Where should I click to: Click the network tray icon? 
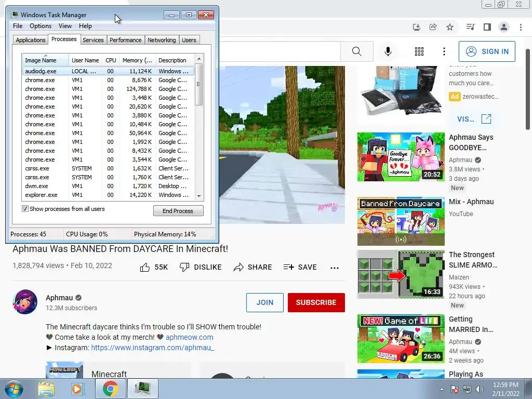click(x=467, y=389)
